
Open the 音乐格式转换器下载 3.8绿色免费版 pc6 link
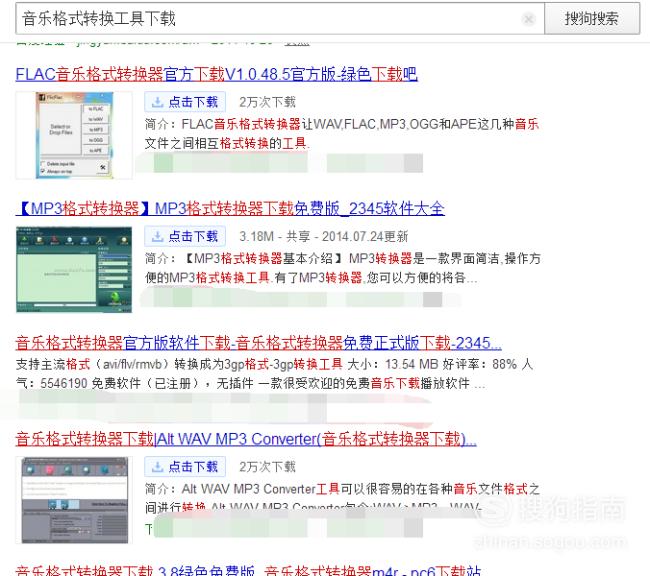point(248,571)
